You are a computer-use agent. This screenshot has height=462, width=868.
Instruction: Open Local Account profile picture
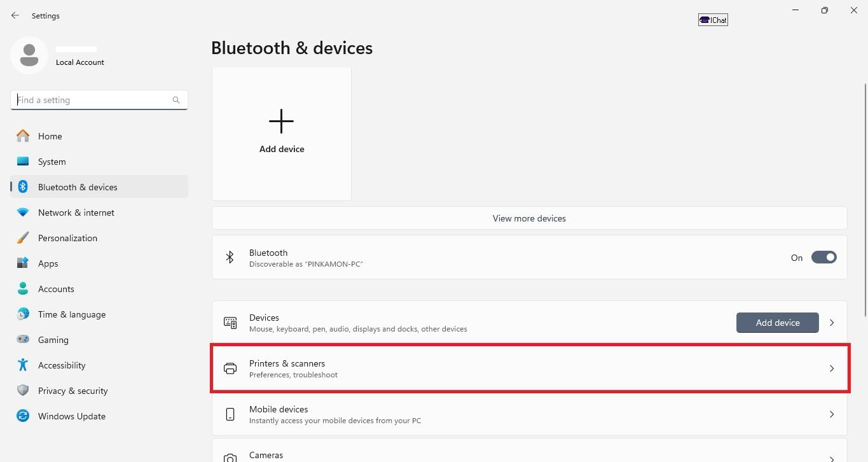29,55
